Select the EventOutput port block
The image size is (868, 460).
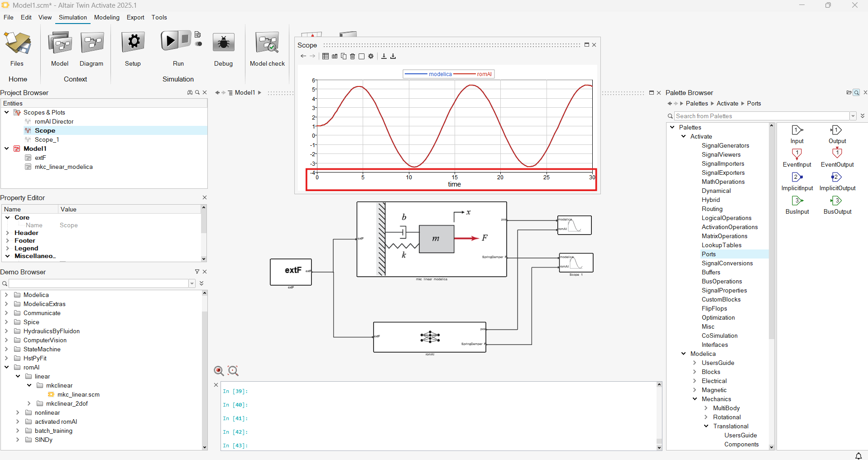tap(837, 158)
